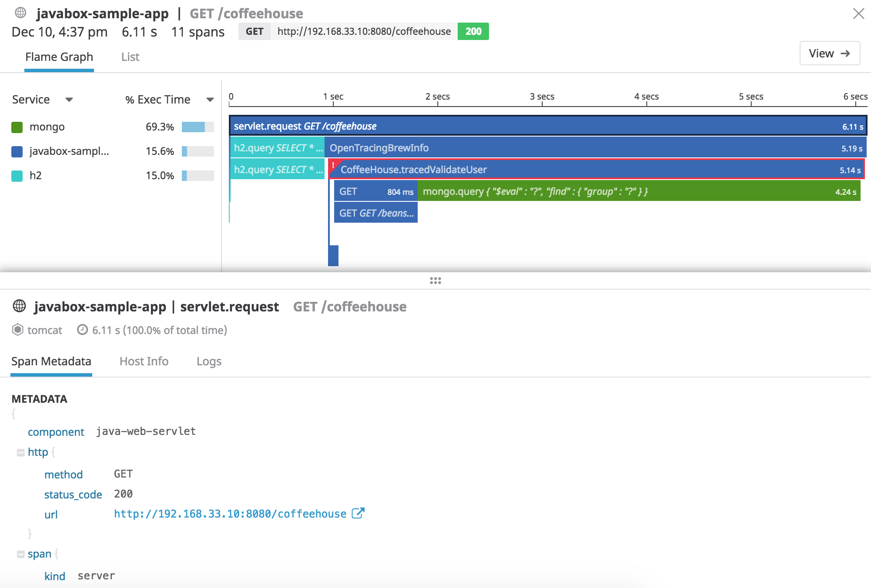Open the Host Info tab
Viewport: 871px width, 588px height.
pos(144,361)
